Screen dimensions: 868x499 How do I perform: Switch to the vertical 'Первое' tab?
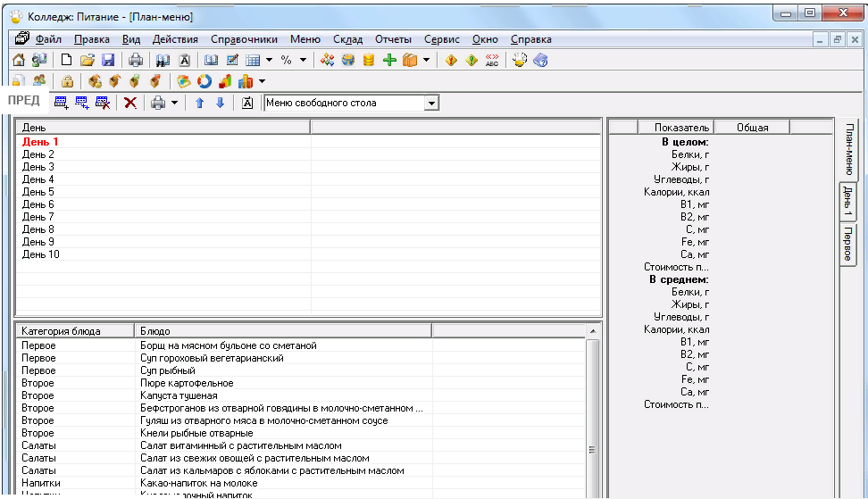pos(847,244)
